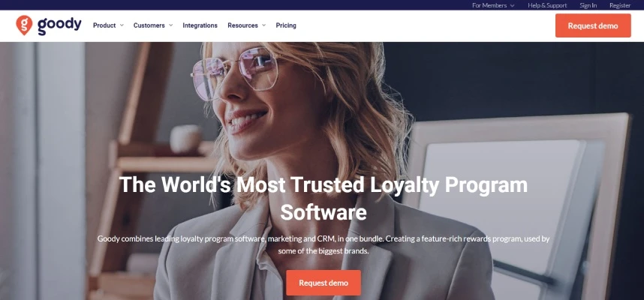
Task: Click the Sign In link
Action: coord(588,5)
